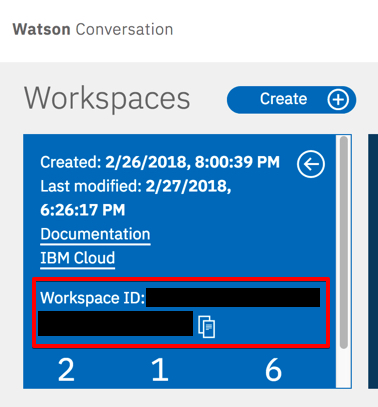Click the back arrow icon on workspace card

(x=311, y=164)
